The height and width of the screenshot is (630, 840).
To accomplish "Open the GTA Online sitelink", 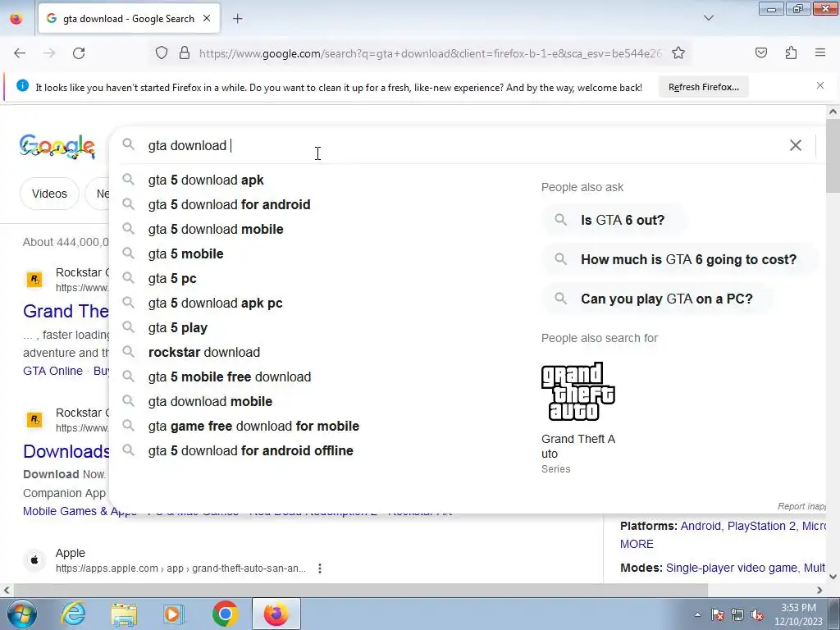I will pyautogui.click(x=53, y=371).
